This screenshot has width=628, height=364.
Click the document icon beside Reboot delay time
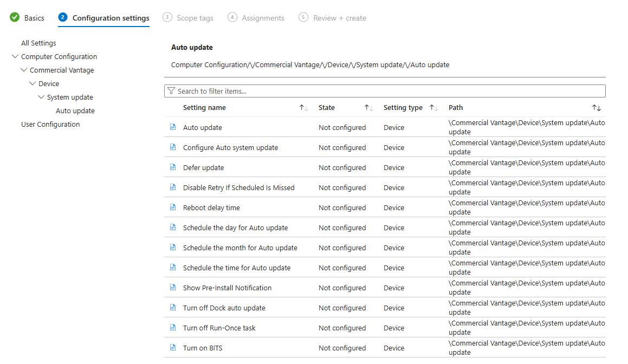coord(173,207)
